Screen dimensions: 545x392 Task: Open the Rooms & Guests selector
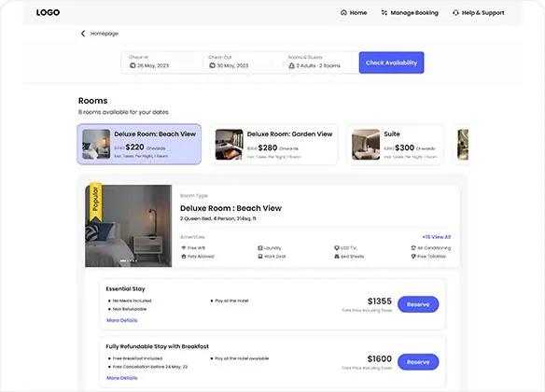[321, 63]
